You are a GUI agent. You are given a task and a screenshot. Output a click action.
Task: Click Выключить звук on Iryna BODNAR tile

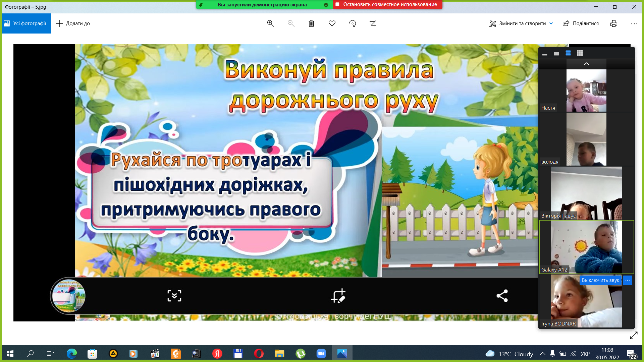600,280
